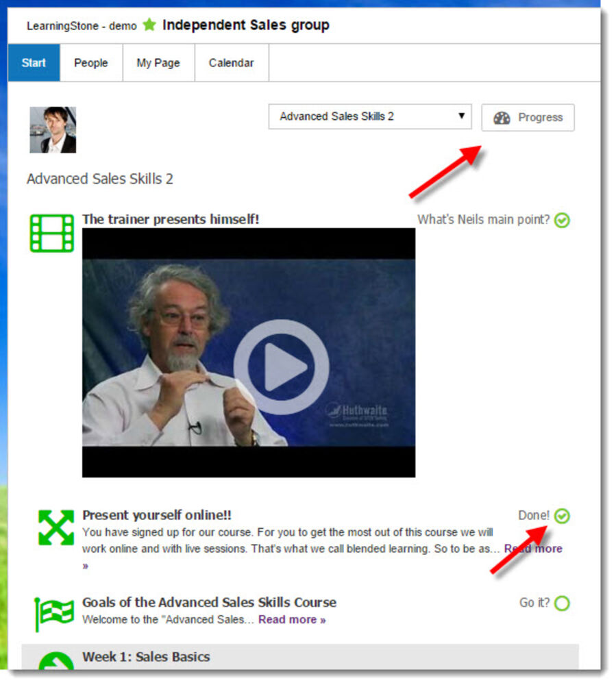Mark 'What's Neils main point?' as complete
Image resolution: width=616 pixels, height=685 pixels.
tap(563, 220)
